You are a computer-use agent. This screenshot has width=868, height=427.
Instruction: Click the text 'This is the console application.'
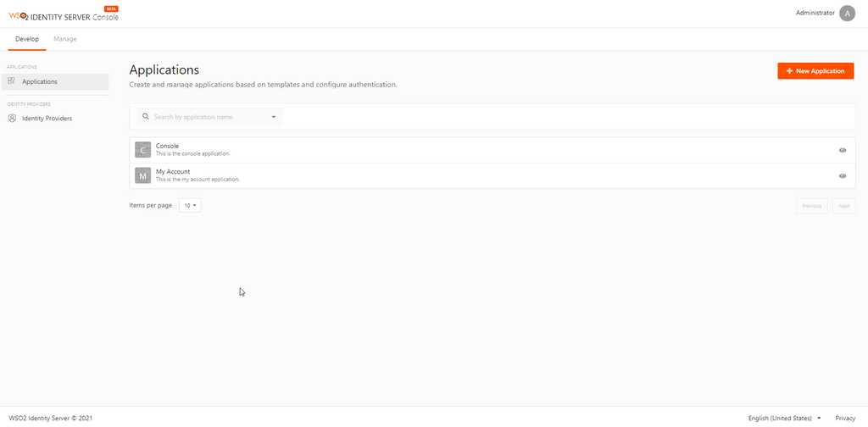point(192,153)
